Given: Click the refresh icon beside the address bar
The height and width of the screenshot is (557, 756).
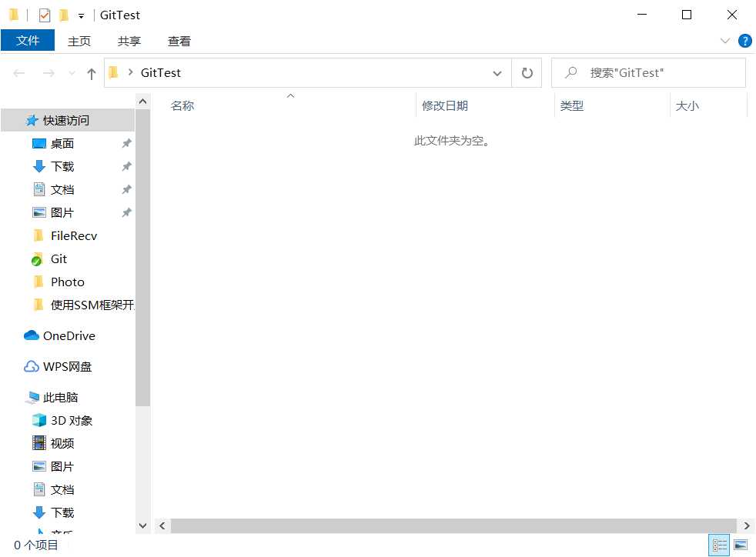Looking at the screenshot, I should pos(527,72).
